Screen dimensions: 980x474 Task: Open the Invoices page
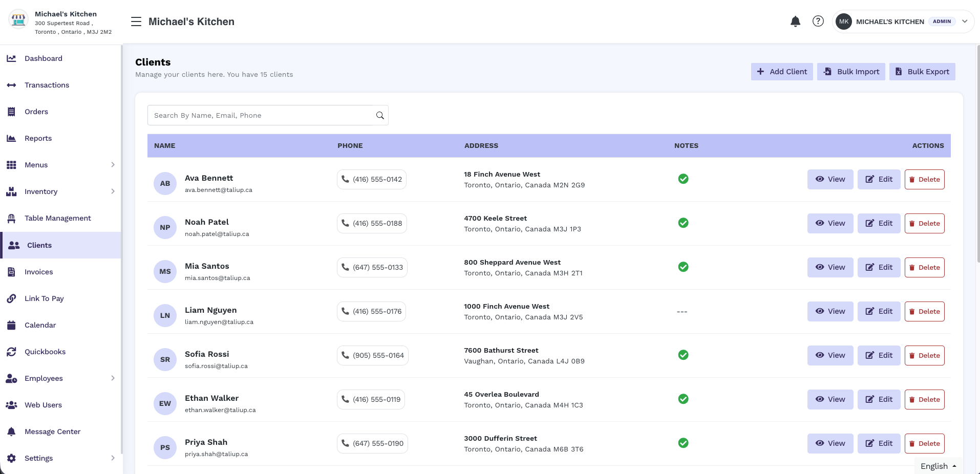click(x=39, y=272)
